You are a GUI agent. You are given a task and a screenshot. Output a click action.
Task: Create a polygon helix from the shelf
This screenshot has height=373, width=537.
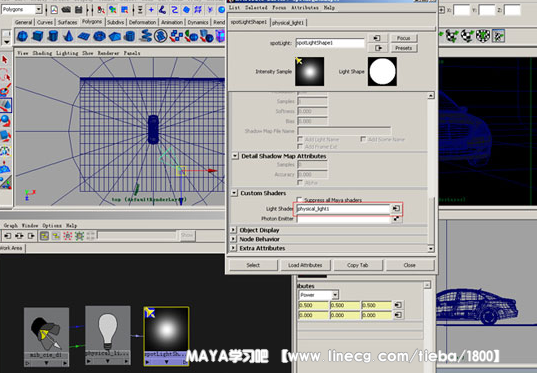pyautogui.click(x=146, y=36)
